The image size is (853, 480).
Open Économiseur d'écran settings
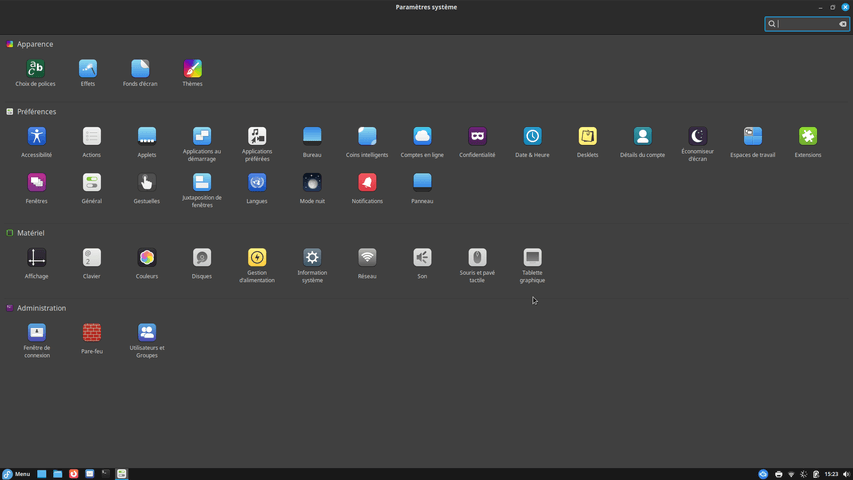click(697, 144)
